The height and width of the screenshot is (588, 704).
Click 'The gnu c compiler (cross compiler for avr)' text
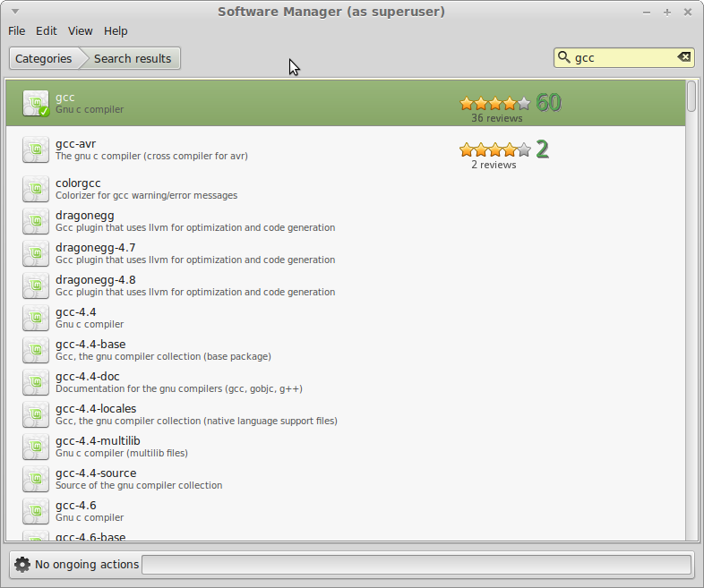[151, 156]
